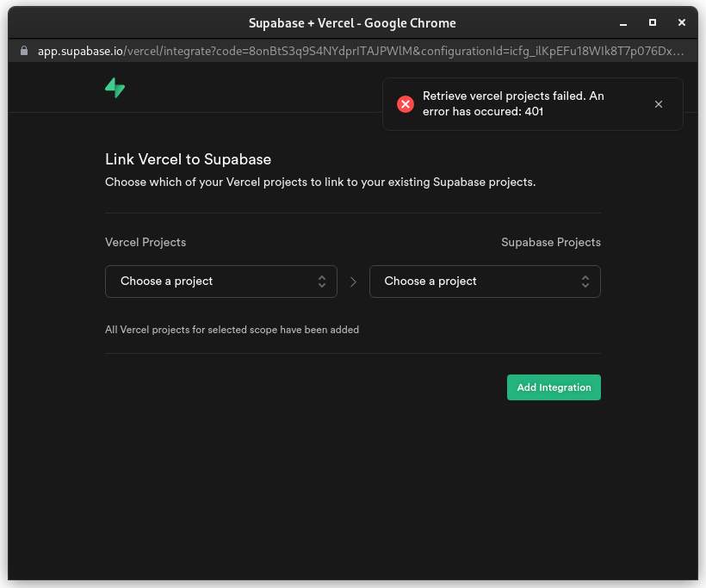706x588 pixels.
Task: Click the padlock icon in the address bar
Action: point(23,51)
